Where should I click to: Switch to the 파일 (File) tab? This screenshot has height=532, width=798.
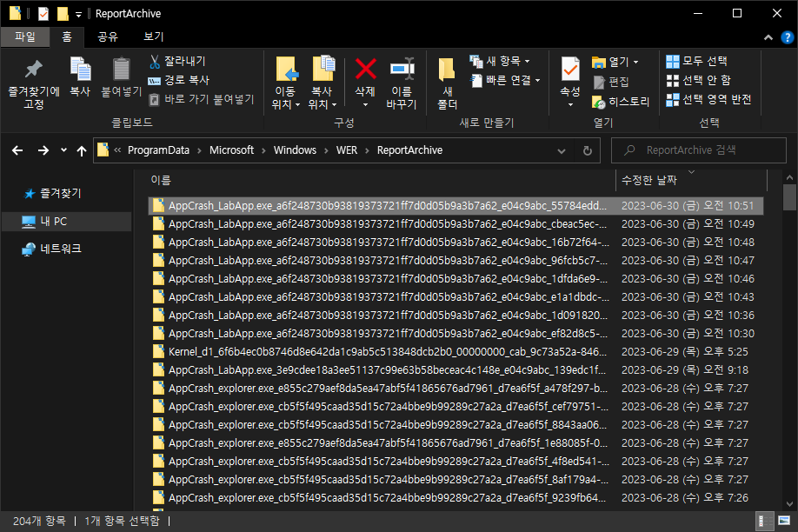point(25,37)
